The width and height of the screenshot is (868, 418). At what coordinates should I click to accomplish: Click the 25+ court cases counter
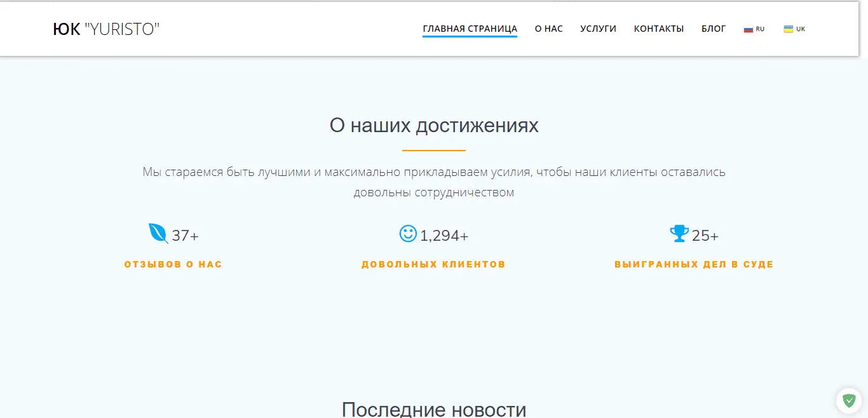click(x=705, y=236)
